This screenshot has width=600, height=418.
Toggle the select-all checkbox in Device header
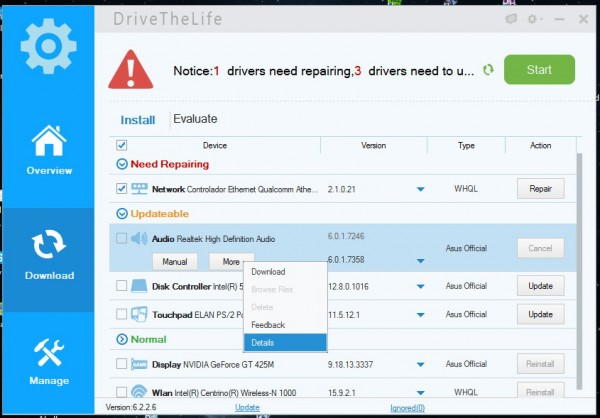(121, 145)
